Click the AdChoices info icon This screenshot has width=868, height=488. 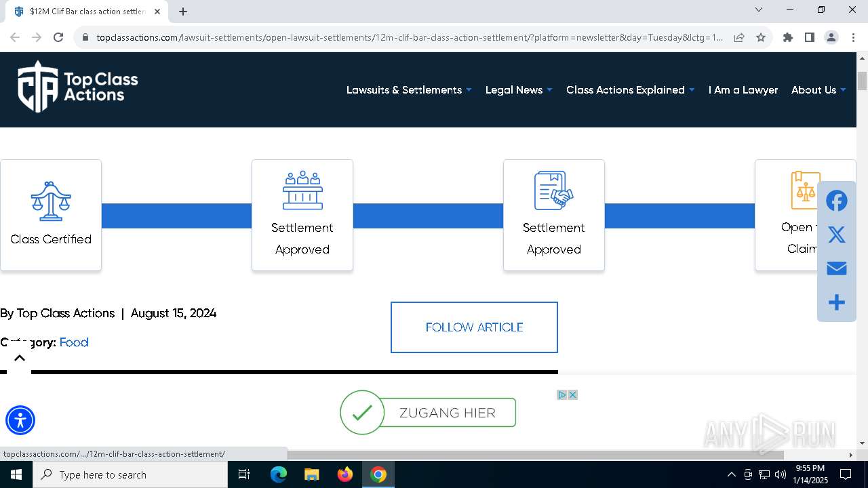click(x=562, y=394)
